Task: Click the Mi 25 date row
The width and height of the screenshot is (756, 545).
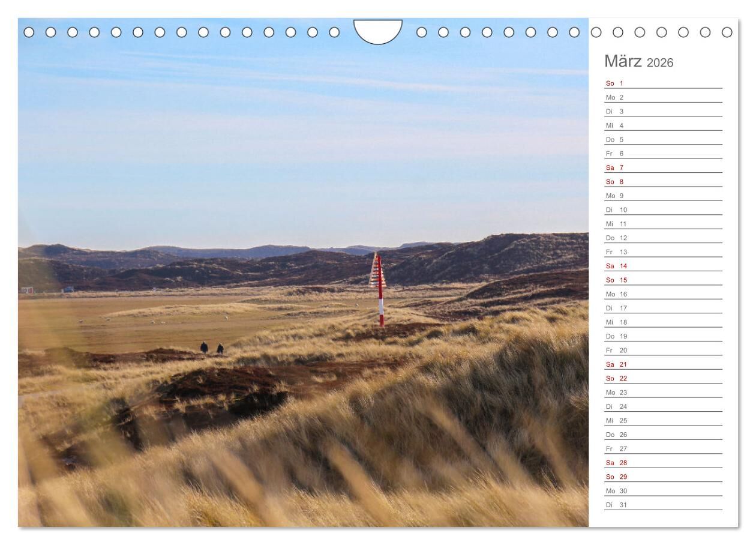Action: [663, 421]
